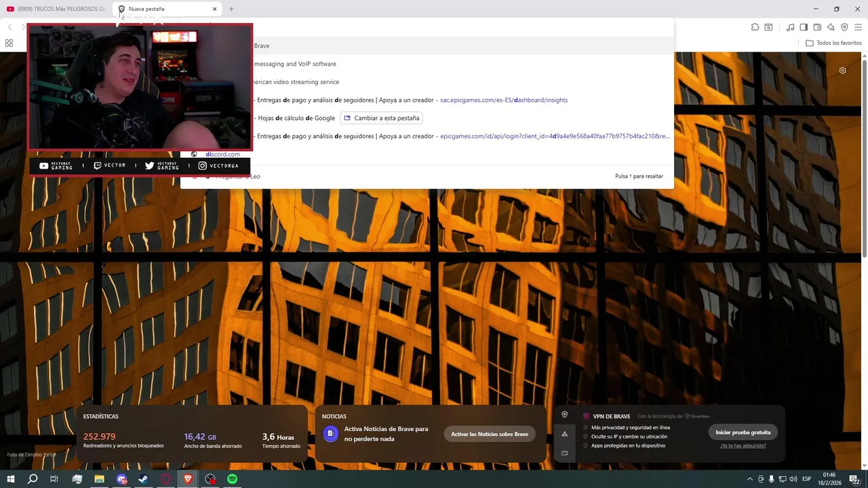The height and width of the screenshot is (488, 868).
Task: Select the Brave suggestion row
Action: pos(427,45)
